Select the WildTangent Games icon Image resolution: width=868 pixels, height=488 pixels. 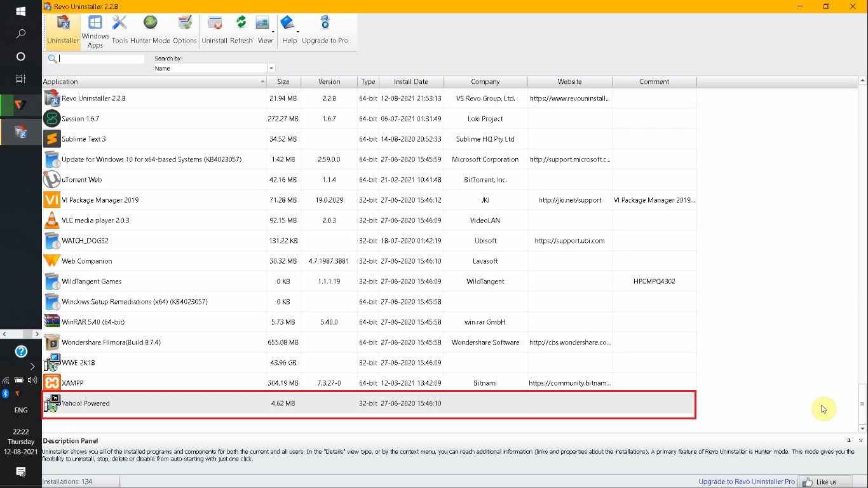(x=51, y=281)
